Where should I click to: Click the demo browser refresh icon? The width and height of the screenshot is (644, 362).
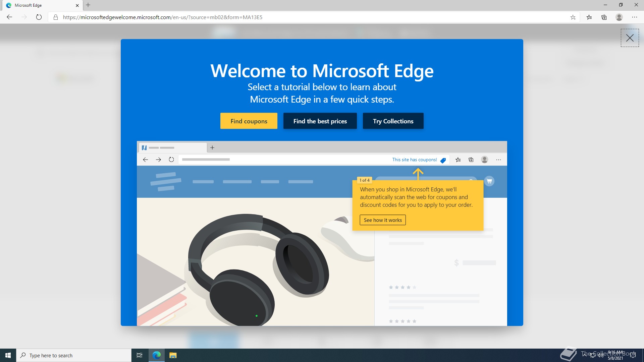171,160
